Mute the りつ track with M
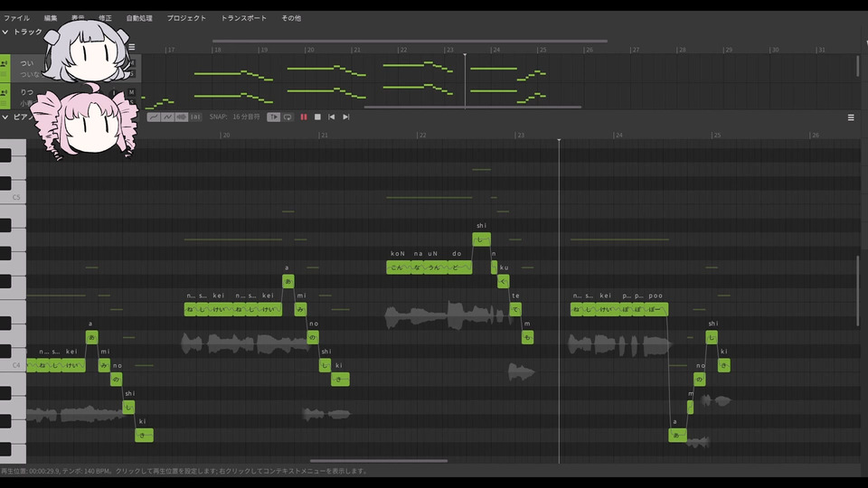This screenshot has height=488, width=868. pos(131,92)
